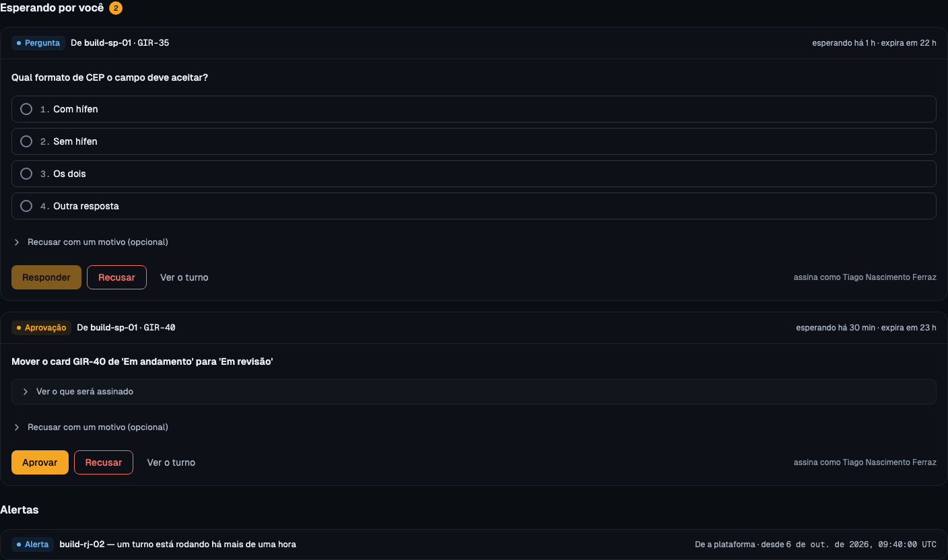
Task: Click the chevron beside "Ver o que será assinado"
Action: [26, 392]
